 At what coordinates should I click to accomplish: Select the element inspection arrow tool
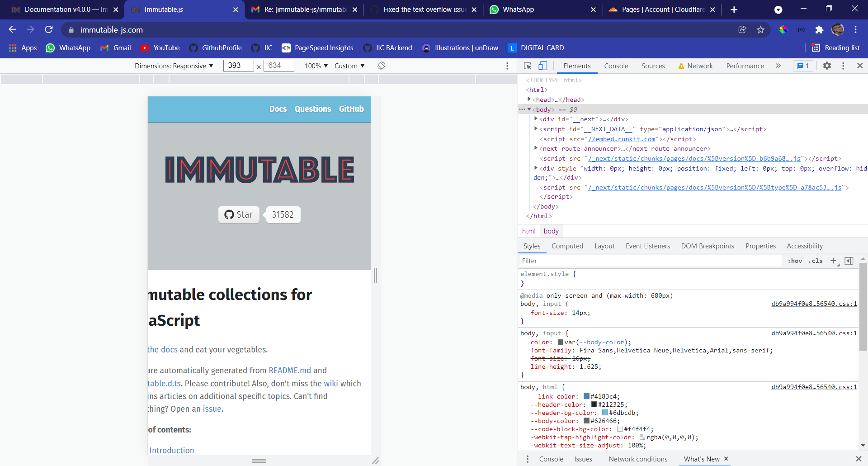pos(527,66)
